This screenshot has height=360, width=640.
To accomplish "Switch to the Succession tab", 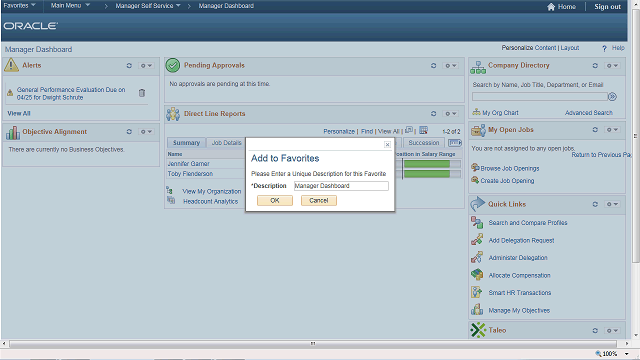I will click(424, 143).
